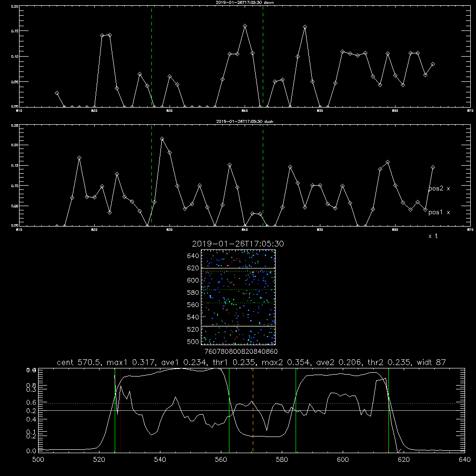Click the 560 label on the bottom plot x-axis
Image resolution: width=476 pixels, height=476 pixels.
pos(221,460)
